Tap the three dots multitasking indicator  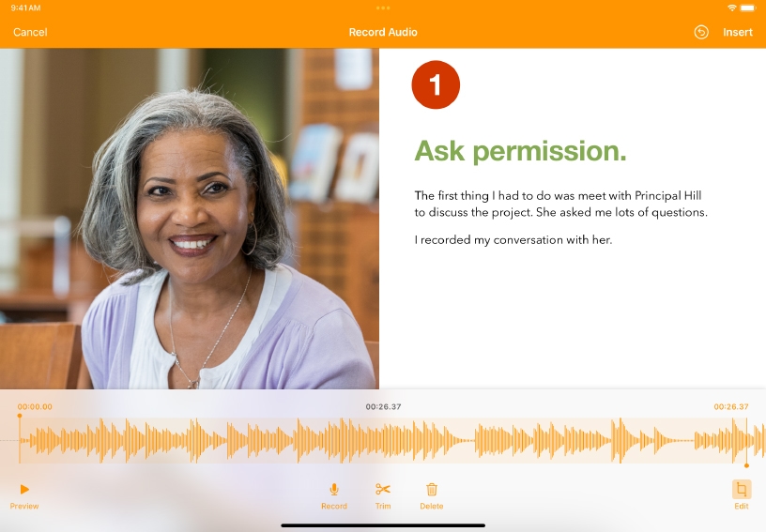pyautogui.click(x=383, y=8)
